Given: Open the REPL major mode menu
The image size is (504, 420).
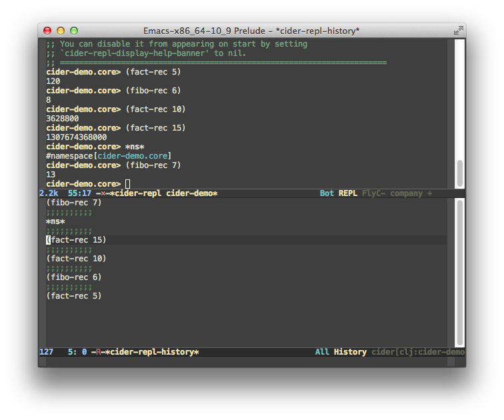Looking at the screenshot, I should tap(348, 193).
